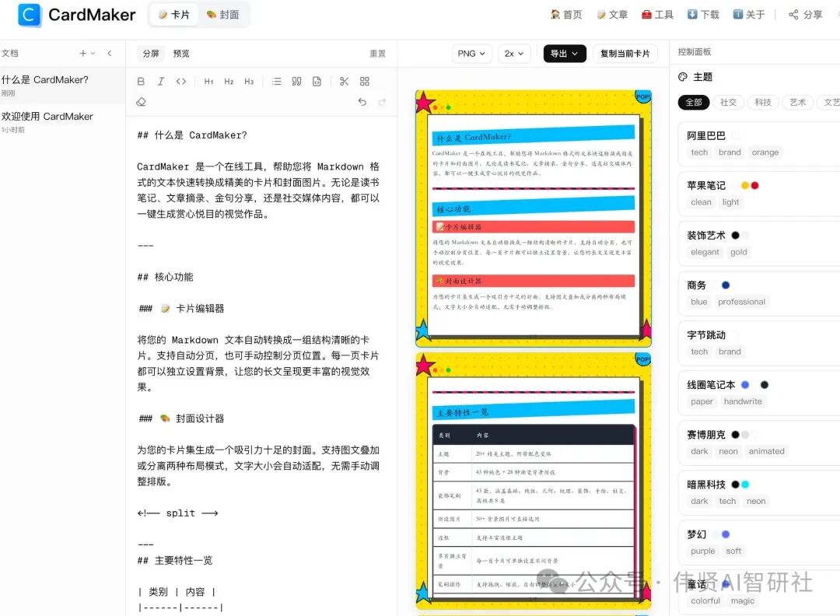The width and height of the screenshot is (840, 616).
Task: Switch to the 卡片 tab
Action: (174, 15)
